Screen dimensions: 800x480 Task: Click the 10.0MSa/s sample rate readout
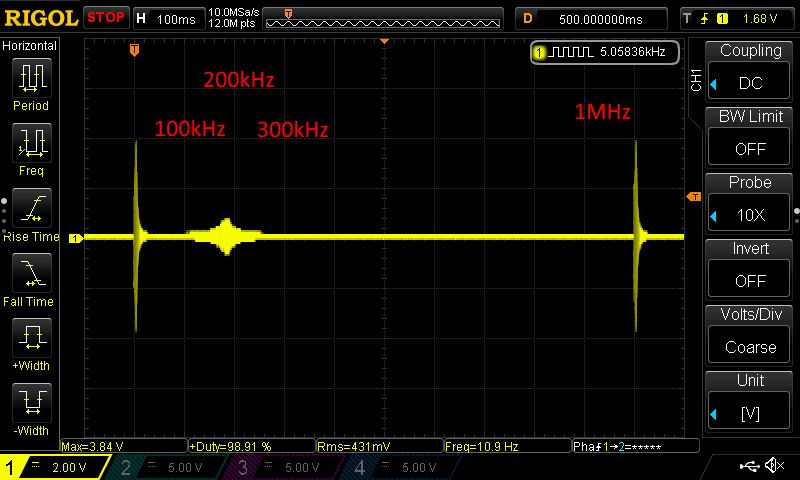pyautogui.click(x=234, y=12)
